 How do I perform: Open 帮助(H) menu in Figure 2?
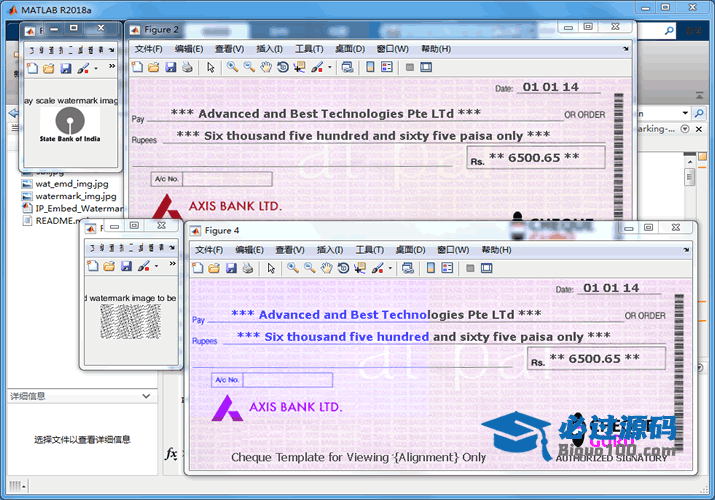tap(436, 49)
